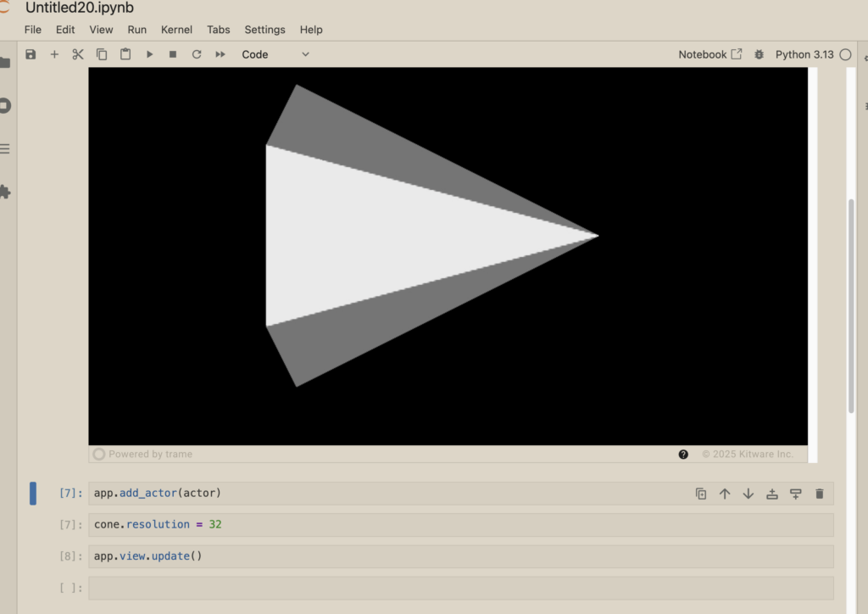Save the notebook with the disk icon
The image size is (868, 614).
pyautogui.click(x=31, y=54)
